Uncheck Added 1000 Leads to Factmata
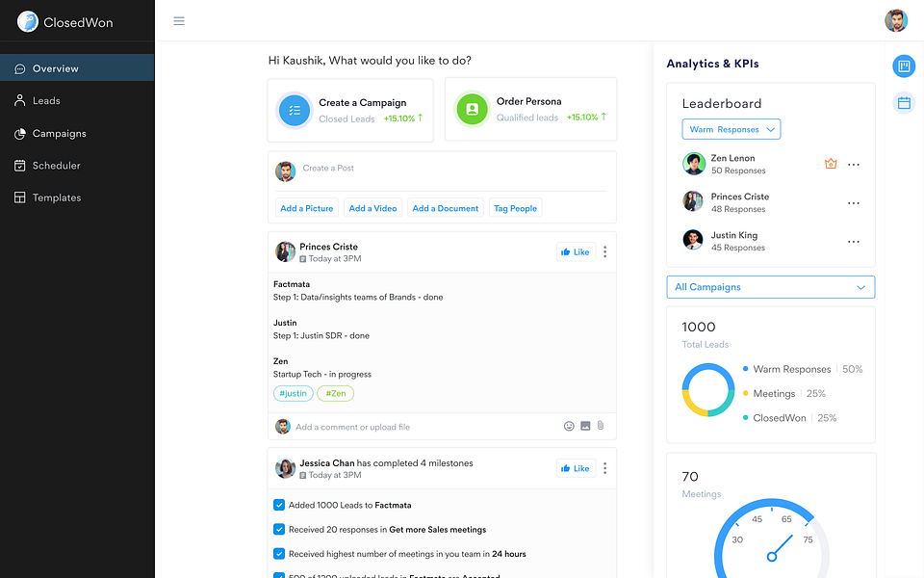This screenshot has height=578, width=924. [x=279, y=505]
